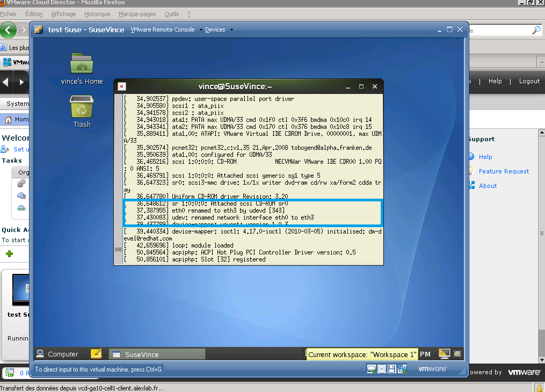Click the note-taking icon in SUSE panel
The image size is (545, 392).
(x=96, y=354)
